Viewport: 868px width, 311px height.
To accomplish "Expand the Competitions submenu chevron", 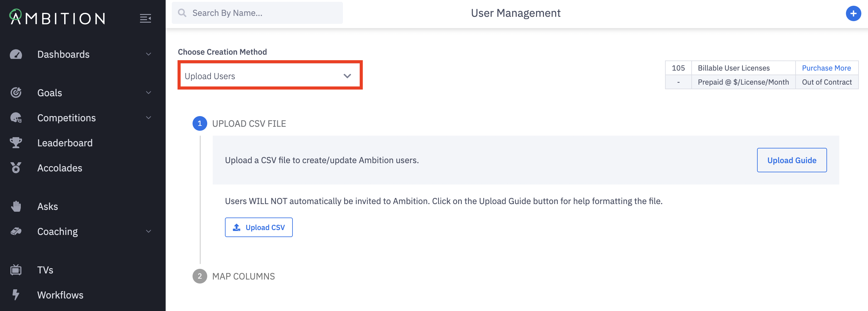I will pyautogui.click(x=148, y=118).
